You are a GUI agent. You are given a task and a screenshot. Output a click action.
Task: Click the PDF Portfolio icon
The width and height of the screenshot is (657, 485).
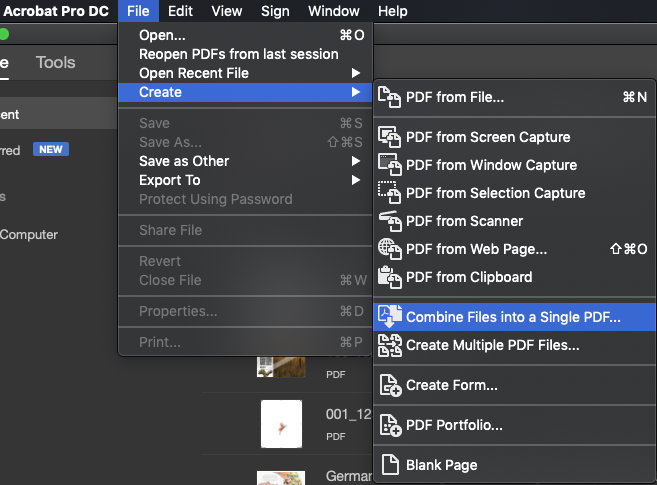pyautogui.click(x=390, y=425)
